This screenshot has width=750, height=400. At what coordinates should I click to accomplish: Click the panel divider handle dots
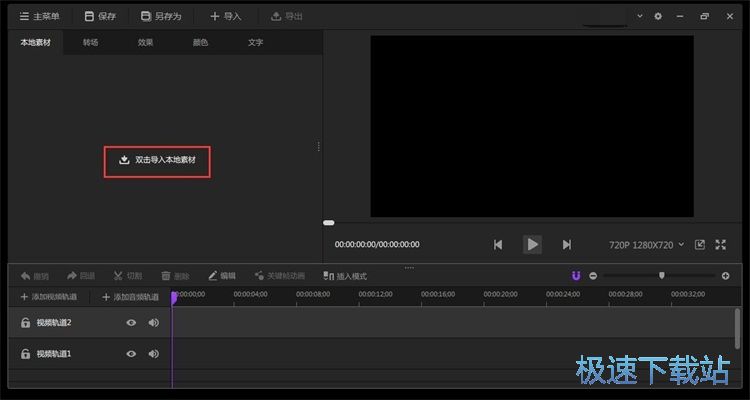(x=319, y=146)
